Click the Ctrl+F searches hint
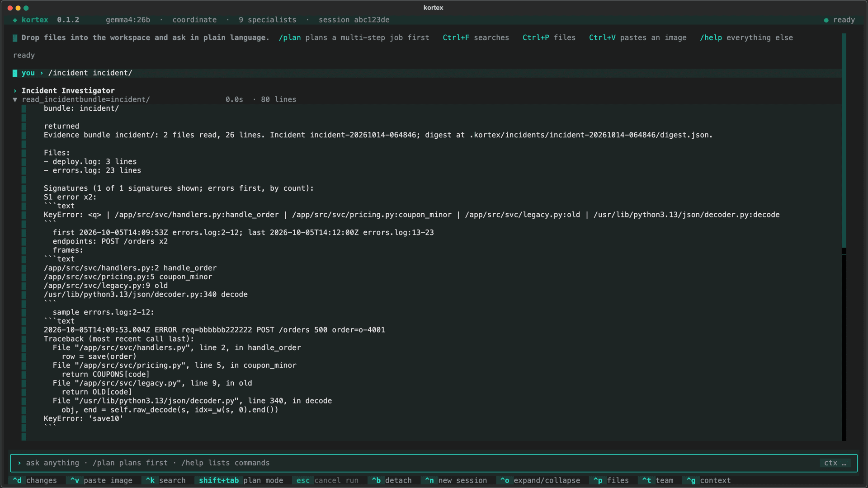Viewport: 868px width, 488px height. 476,38
